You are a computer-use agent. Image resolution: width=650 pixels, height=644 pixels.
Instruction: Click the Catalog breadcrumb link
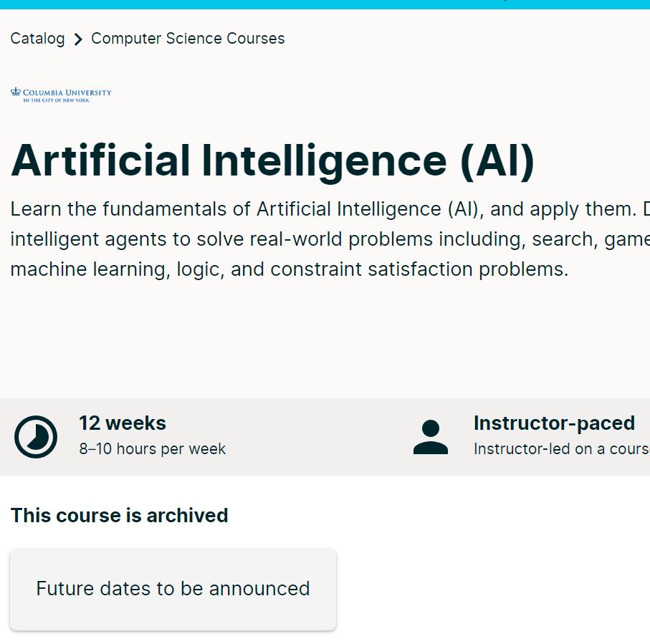pyautogui.click(x=37, y=39)
